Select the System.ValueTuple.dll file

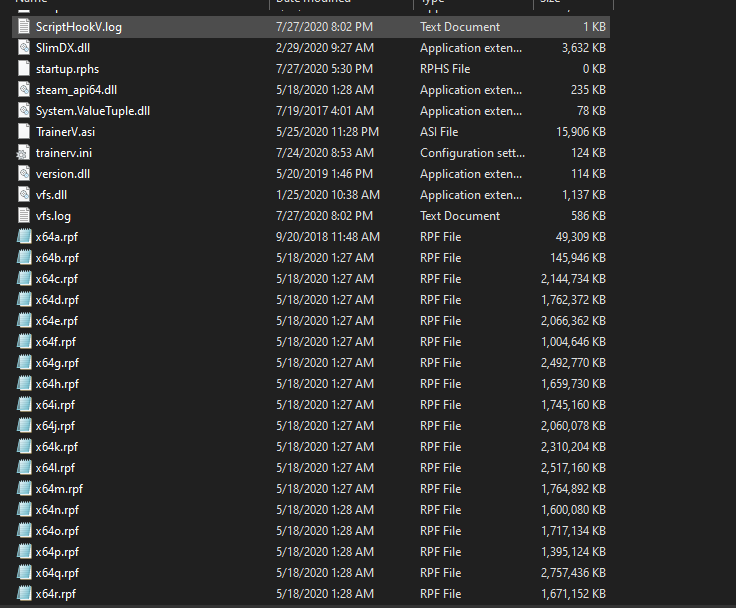point(92,111)
